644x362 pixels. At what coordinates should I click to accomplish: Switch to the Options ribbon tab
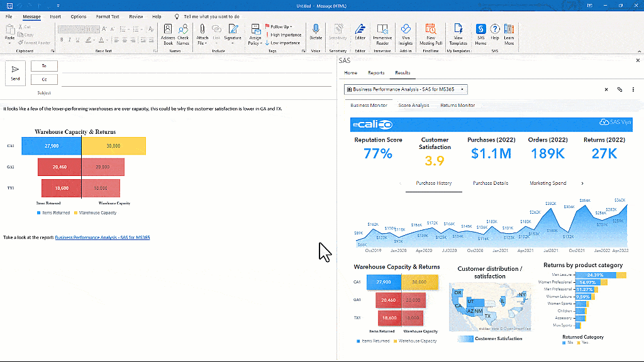79,17
